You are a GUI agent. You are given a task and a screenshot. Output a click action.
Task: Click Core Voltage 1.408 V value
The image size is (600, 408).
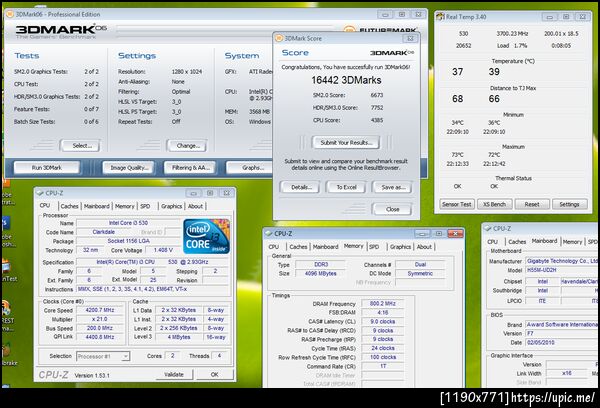pyautogui.click(x=163, y=250)
